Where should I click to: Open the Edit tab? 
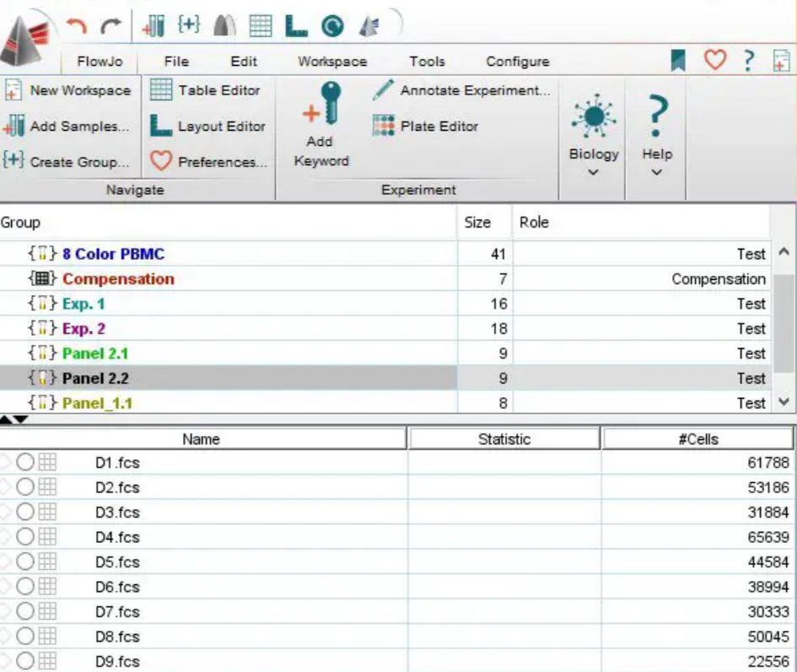(244, 62)
